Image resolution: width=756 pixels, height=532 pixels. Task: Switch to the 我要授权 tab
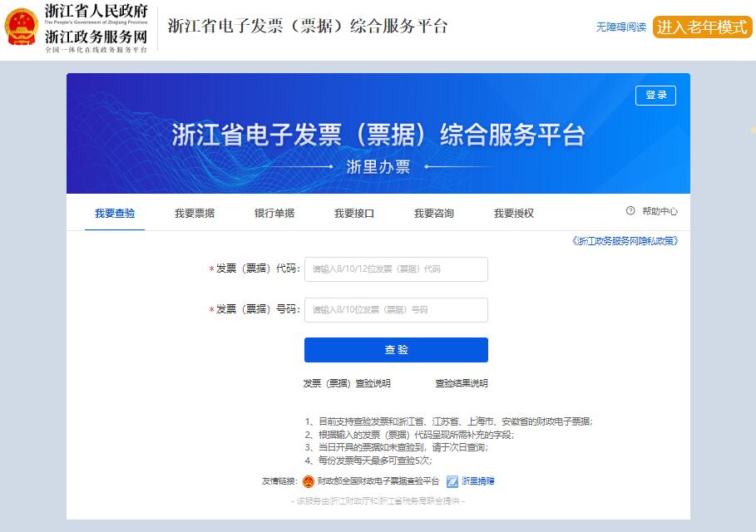[513, 213]
